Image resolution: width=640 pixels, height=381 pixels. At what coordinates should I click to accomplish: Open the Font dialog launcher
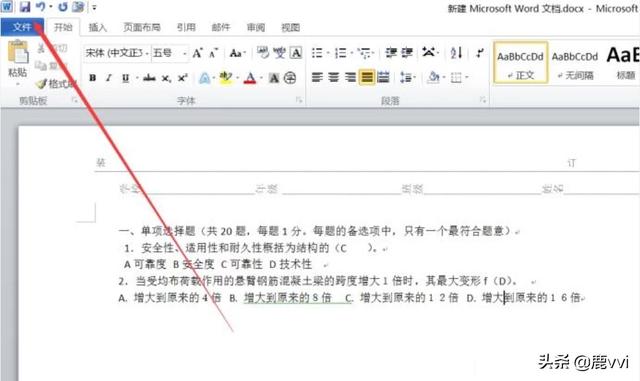[x=299, y=100]
